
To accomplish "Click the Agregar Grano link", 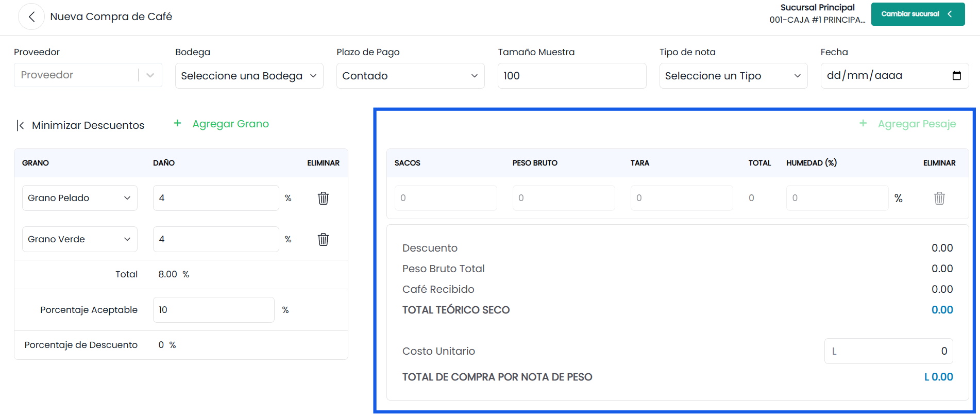I will (x=230, y=124).
